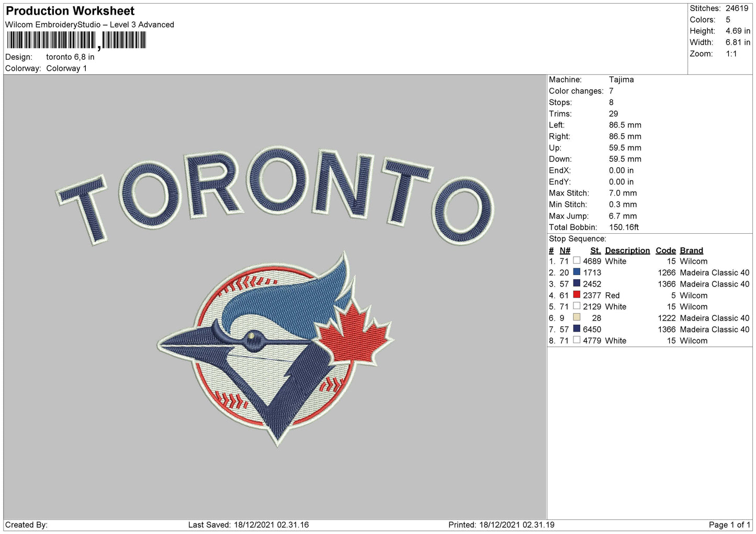Click the Stitches value '24619'

tap(737, 8)
